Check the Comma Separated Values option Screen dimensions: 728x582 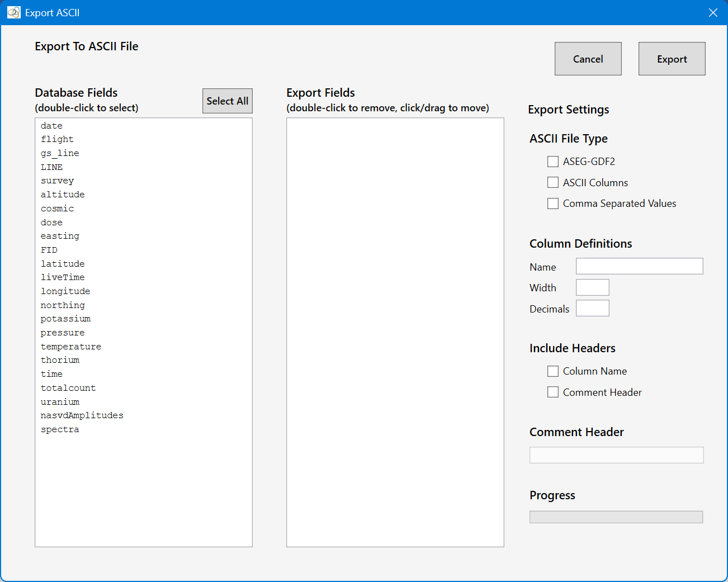pyautogui.click(x=553, y=204)
